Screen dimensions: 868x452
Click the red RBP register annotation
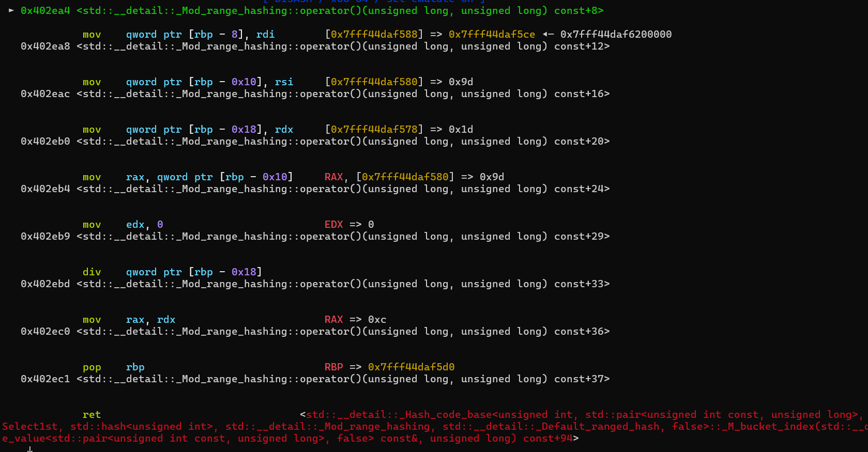click(x=333, y=367)
